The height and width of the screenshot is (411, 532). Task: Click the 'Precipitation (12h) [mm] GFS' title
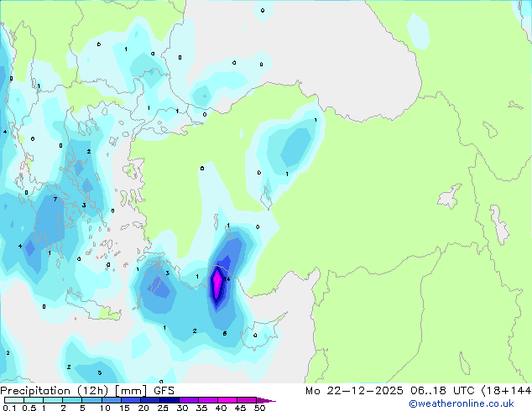click(87, 391)
